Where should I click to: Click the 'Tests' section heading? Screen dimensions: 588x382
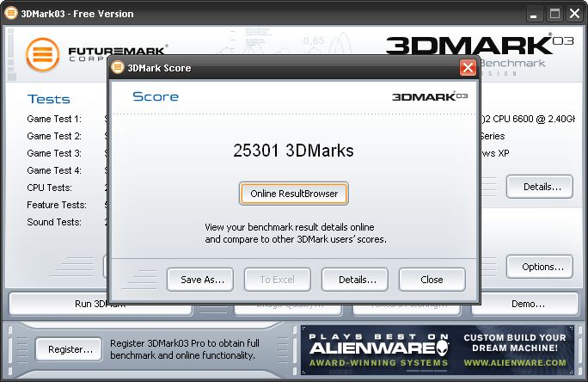tap(48, 99)
